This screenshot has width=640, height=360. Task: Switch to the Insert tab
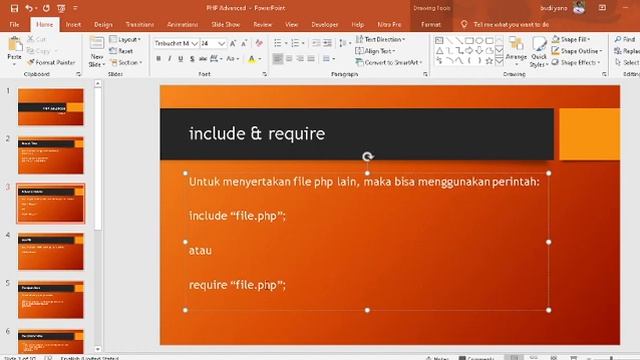pos(73,24)
